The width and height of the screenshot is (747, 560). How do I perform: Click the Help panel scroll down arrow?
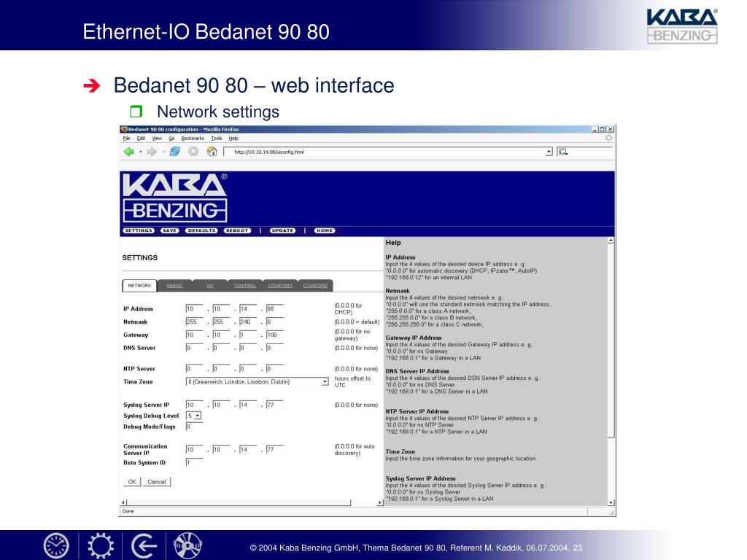pos(611,502)
